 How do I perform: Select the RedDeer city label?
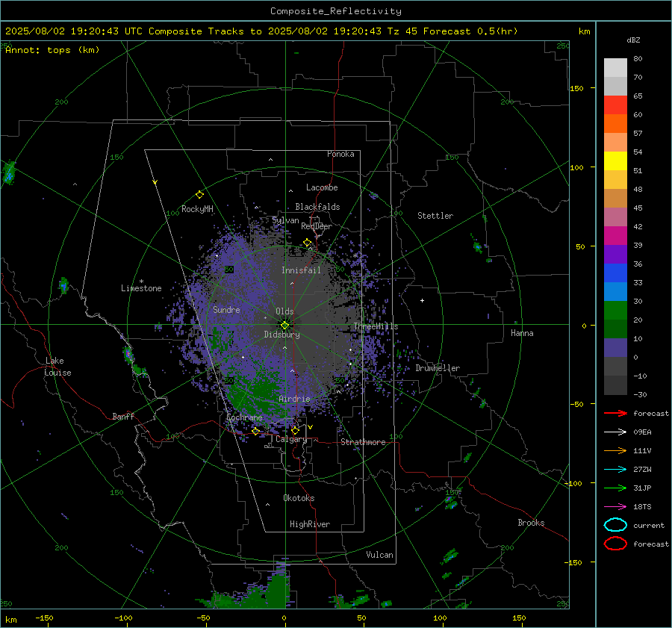pyautogui.click(x=317, y=226)
